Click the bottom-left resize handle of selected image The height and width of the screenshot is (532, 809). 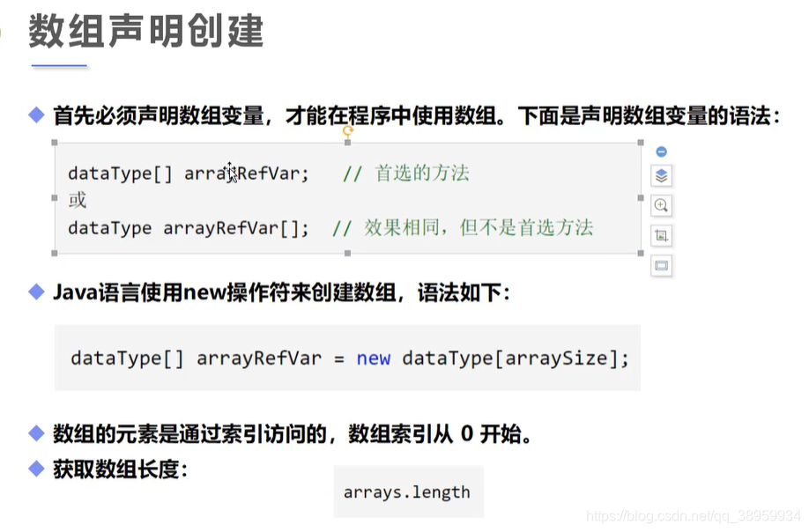pyautogui.click(x=55, y=253)
